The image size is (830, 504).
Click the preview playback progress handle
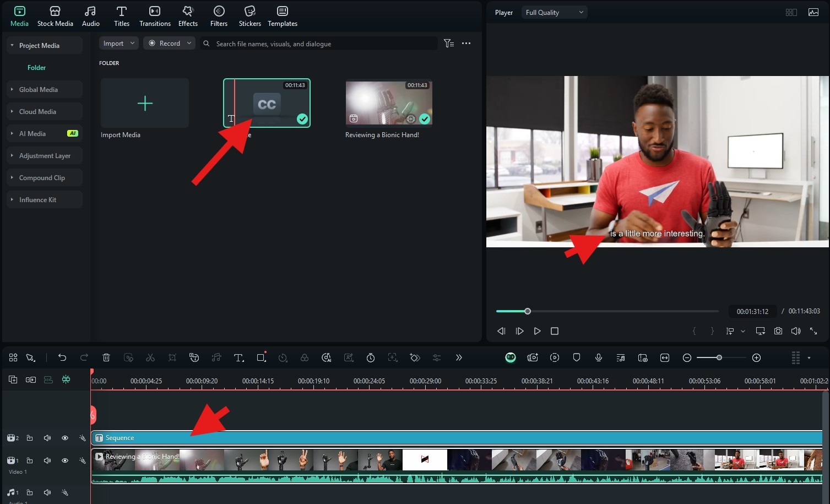(x=528, y=311)
